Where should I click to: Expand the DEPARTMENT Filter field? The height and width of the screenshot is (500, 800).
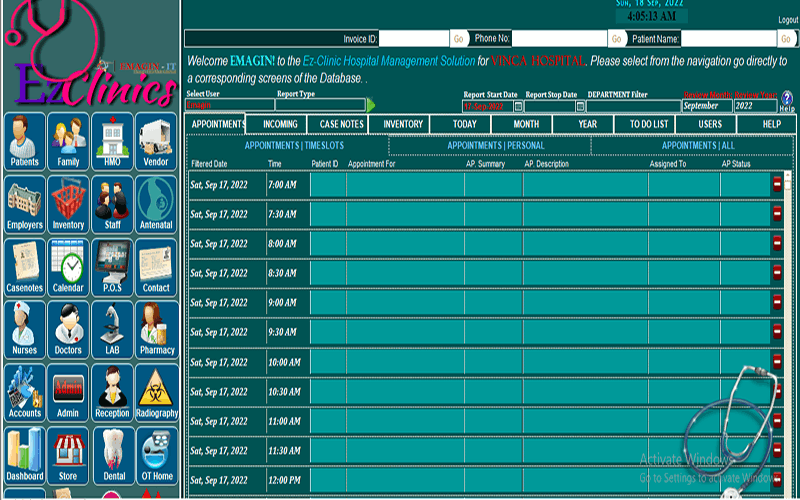[632, 106]
